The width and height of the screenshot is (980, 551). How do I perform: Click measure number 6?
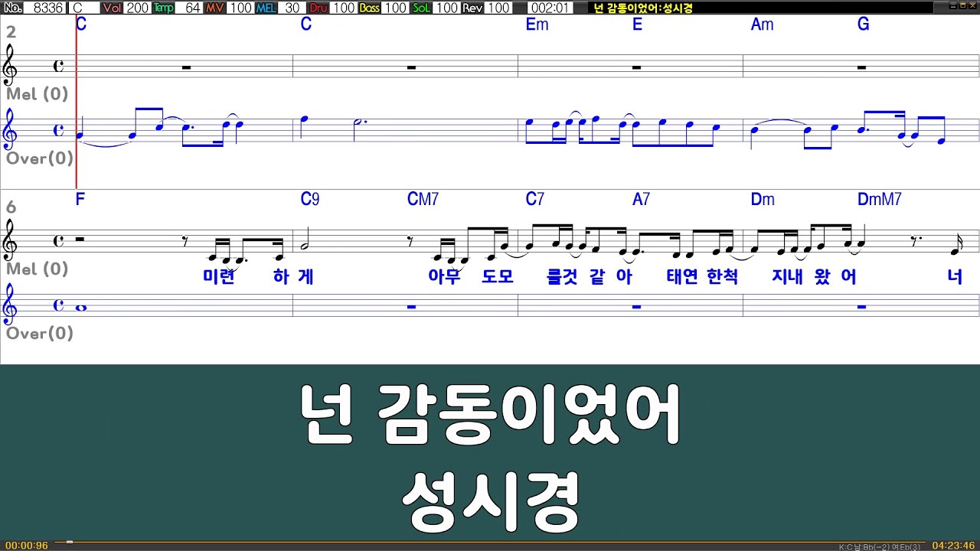11,207
